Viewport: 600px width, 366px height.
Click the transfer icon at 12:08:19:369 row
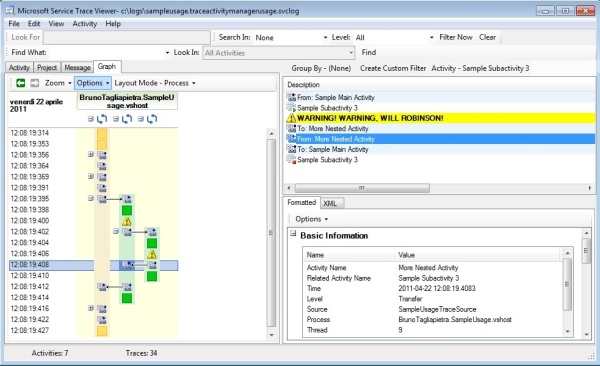(102, 177)
